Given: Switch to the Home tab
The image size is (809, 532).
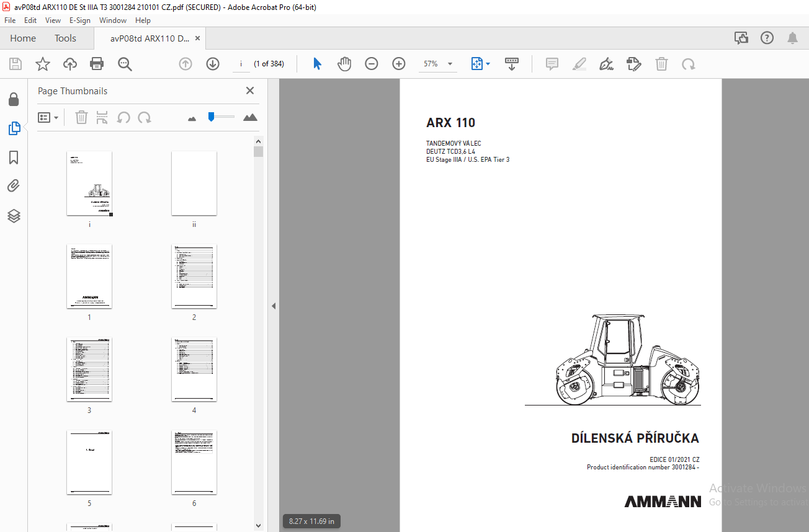Looking at the screenshot, I should pyautogui.click(x=23, y=38).
